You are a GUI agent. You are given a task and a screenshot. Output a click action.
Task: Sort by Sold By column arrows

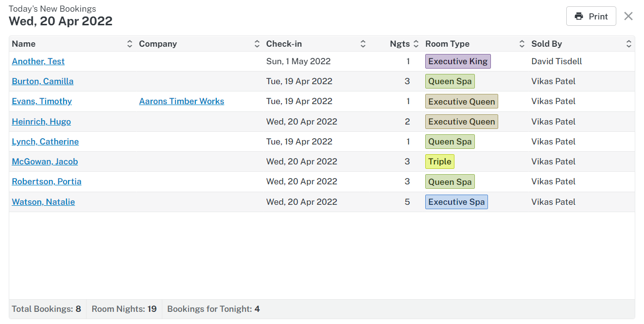pos(629,44)
